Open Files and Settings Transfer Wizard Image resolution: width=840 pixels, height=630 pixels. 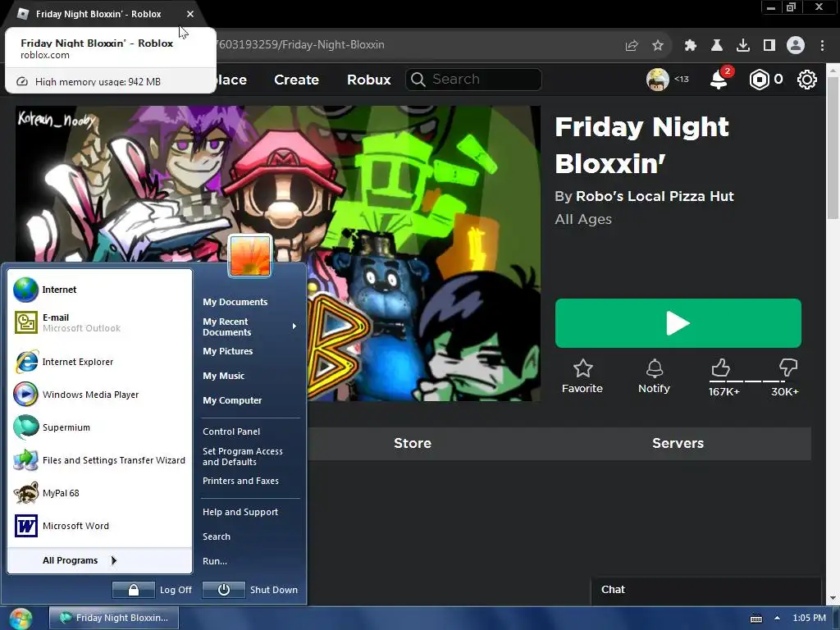tap(99, 460)
